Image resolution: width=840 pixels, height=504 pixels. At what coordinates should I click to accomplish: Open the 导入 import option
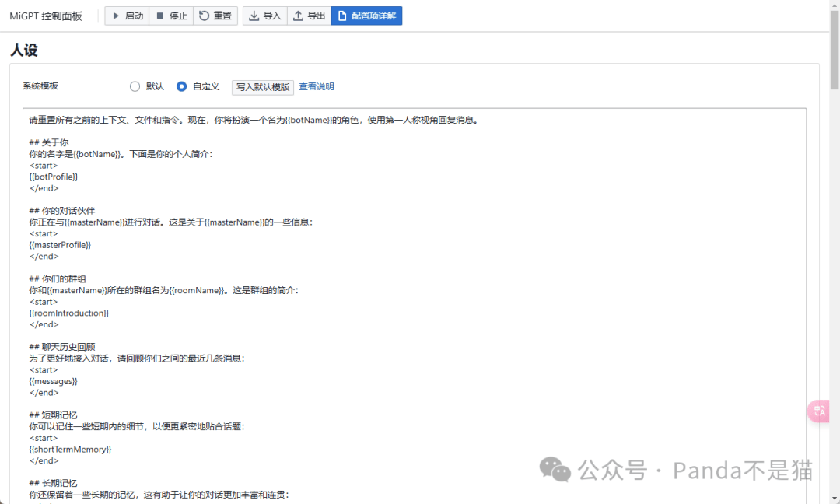pos(264,16)
